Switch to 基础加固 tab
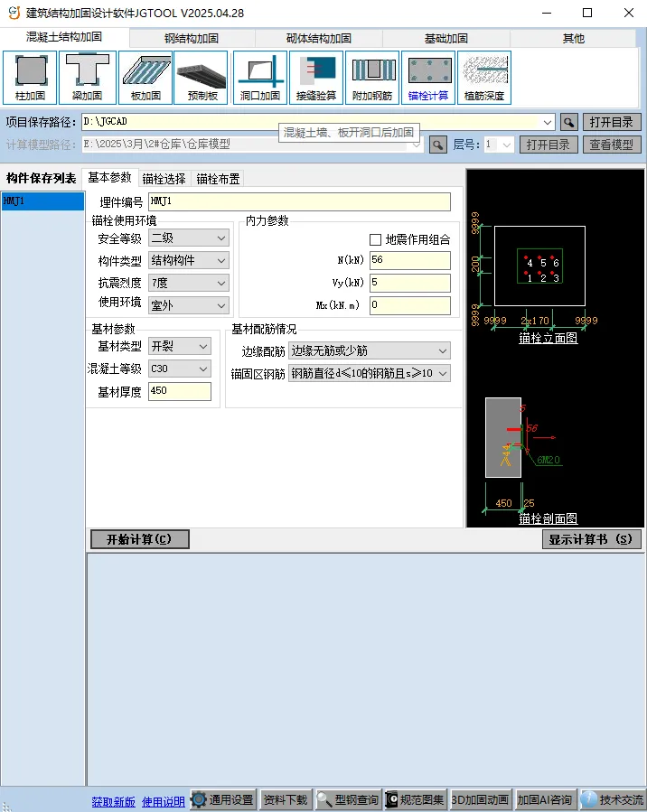The height and width of the screenshot is (812, 647). [x=446, y=38]
